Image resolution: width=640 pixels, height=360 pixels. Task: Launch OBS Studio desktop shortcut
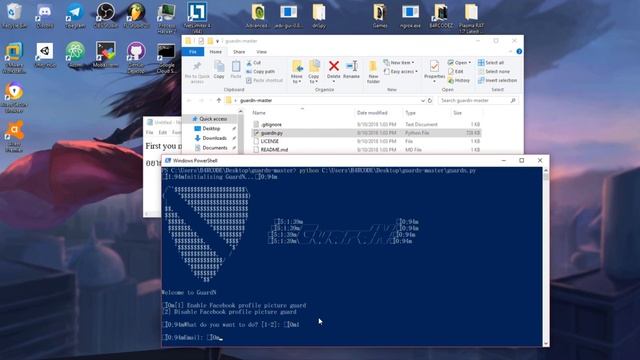pos(105,16)
